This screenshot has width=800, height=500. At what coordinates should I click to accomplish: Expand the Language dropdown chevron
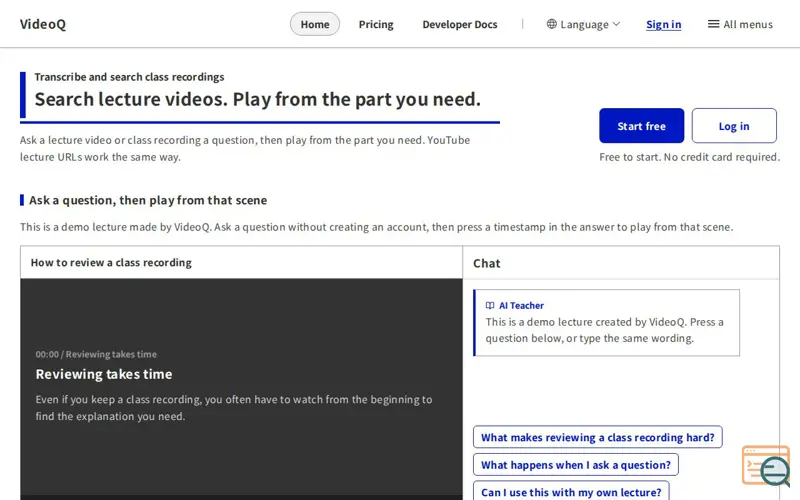point(616,24)
